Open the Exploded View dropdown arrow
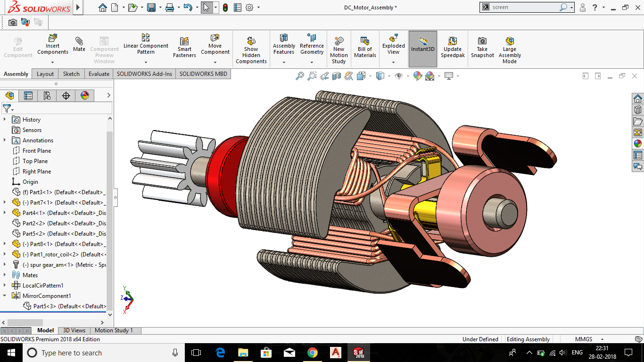This screenshot has height=362, width=644. click(x=393, y=62)
